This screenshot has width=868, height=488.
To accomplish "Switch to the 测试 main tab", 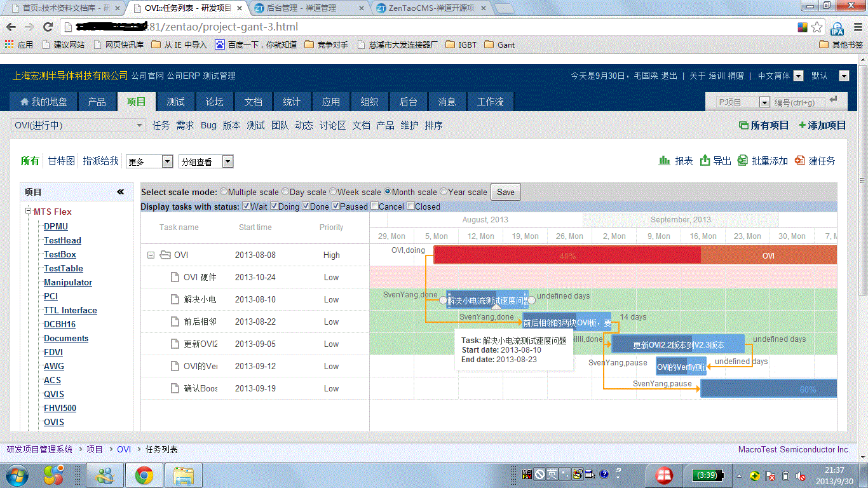I will 176,102.
